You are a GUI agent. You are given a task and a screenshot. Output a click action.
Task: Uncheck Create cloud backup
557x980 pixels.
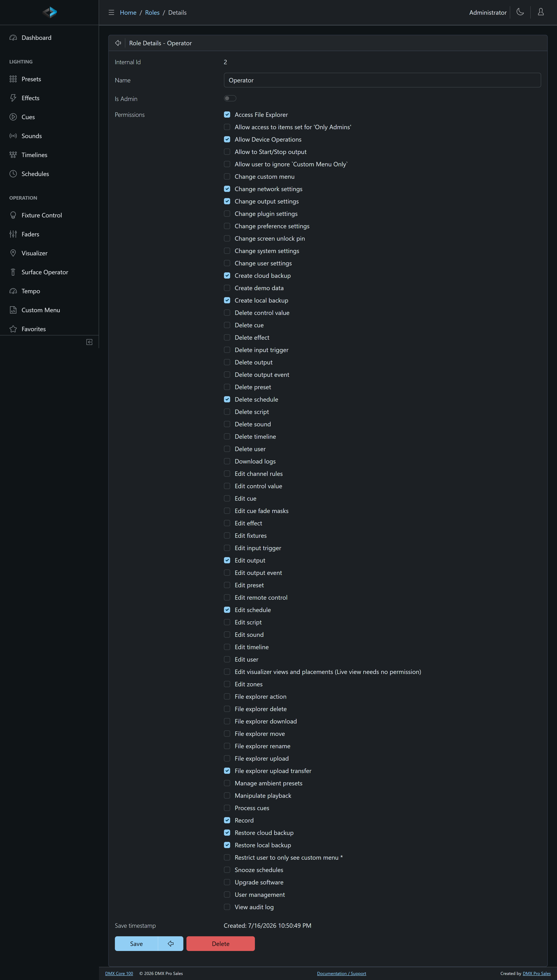(x=227, y=276)
